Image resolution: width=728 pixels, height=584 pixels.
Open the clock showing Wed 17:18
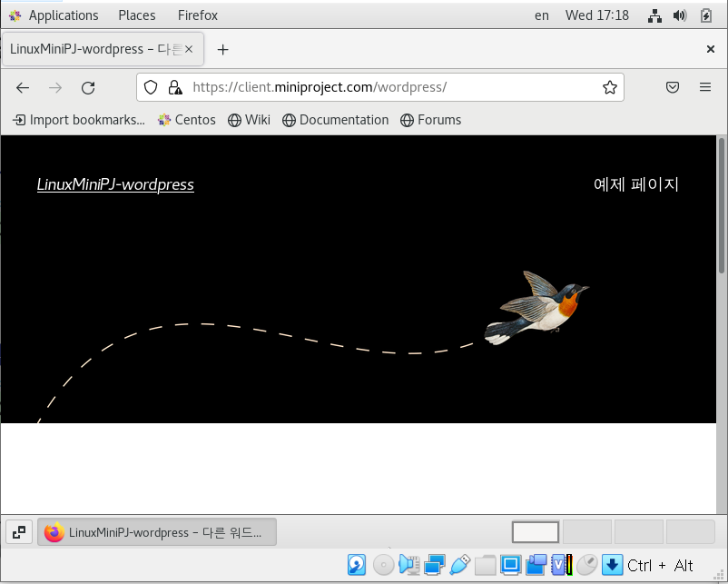click(x=597, y=15)
